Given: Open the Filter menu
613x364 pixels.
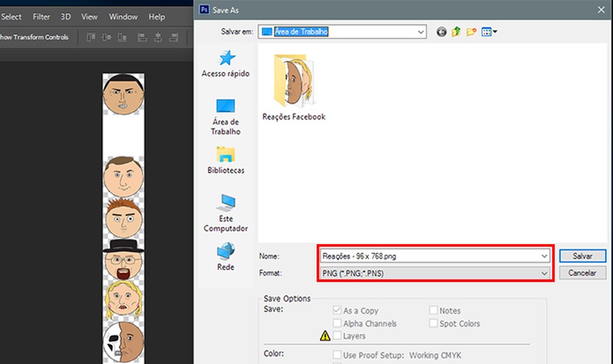Looking at the screenshot, I should (41, 17).
